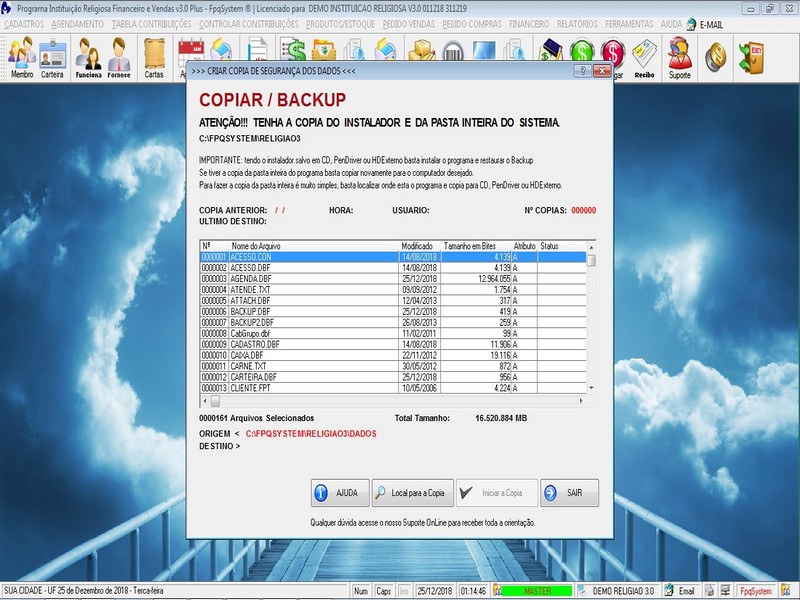This screenshot has width=800, height=600.
Task: Click the horizontal scroll left arrow
Action: [205, 401]
